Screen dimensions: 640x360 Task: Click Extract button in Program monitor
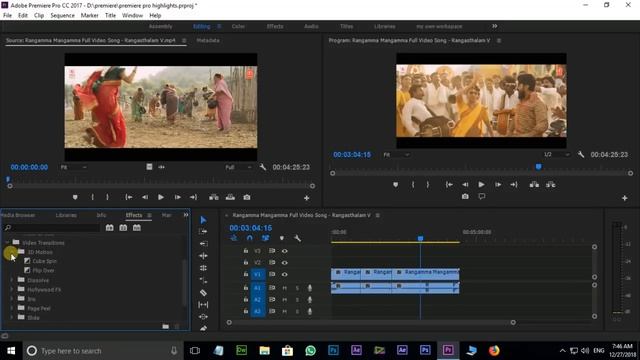(551, 184)
